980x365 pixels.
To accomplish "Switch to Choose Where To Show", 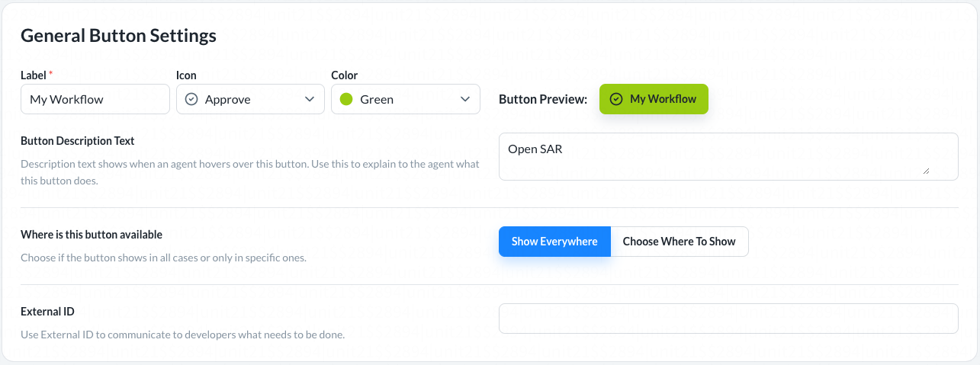I will pos(679,242).
